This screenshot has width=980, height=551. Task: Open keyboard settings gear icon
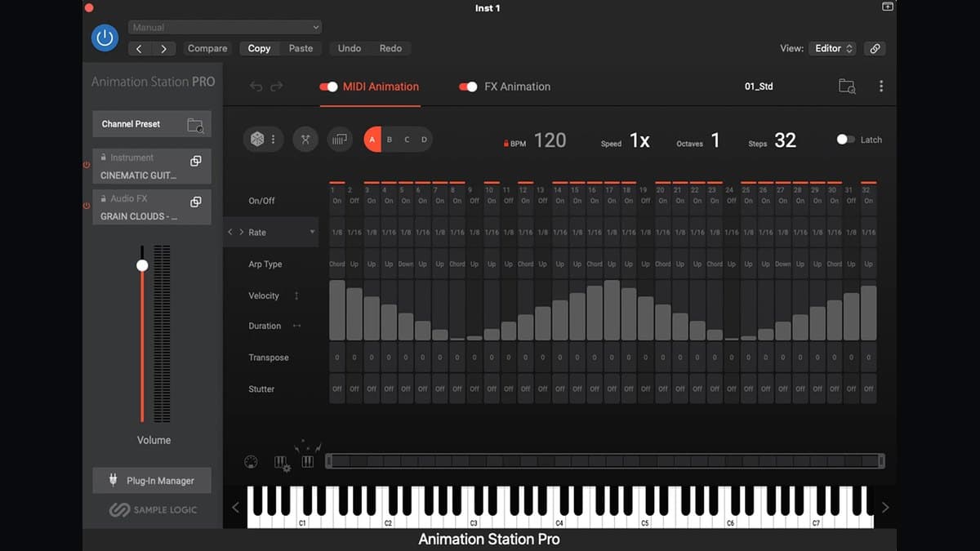pos(282,464)
